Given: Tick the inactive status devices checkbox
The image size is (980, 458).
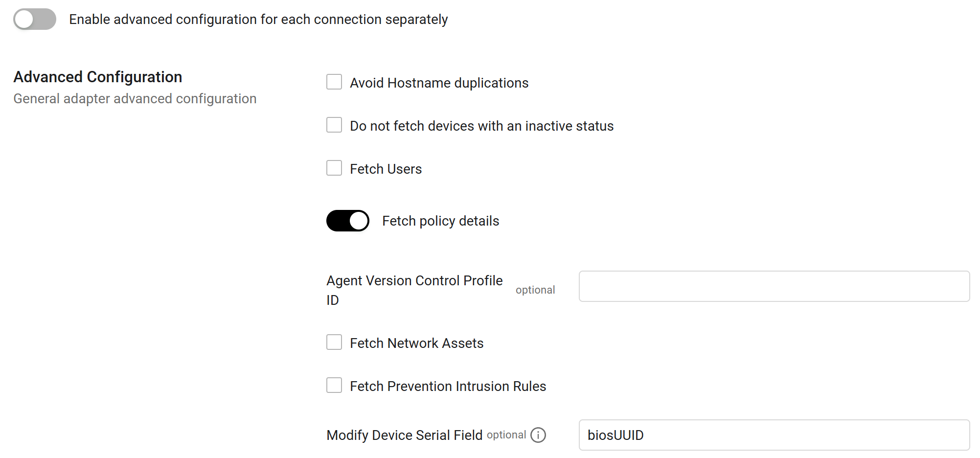Looking at the screenshot, I should tap(334, 125).
